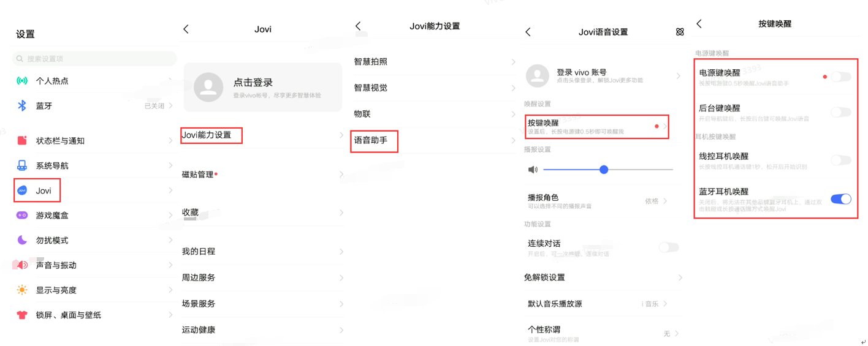868x346 pixels.
Task: Tap the search magnifier icon in Settings
Action: [x=21, y=59]
